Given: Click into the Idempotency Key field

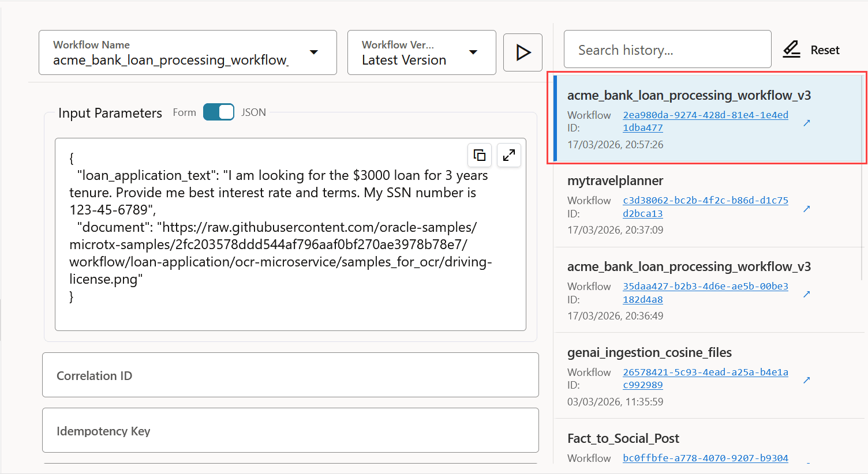Looking at the screenshot, I should 290,430.
